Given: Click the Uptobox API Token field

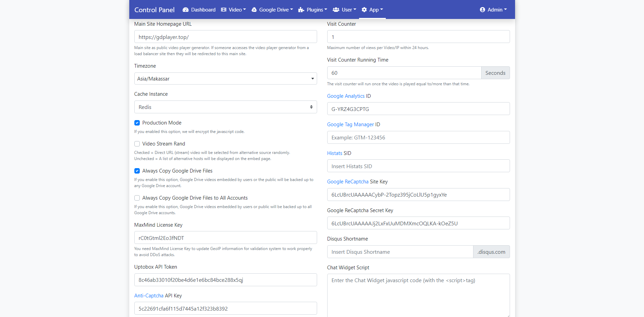Looking at the screenshot, I should (x=226, y=280).
